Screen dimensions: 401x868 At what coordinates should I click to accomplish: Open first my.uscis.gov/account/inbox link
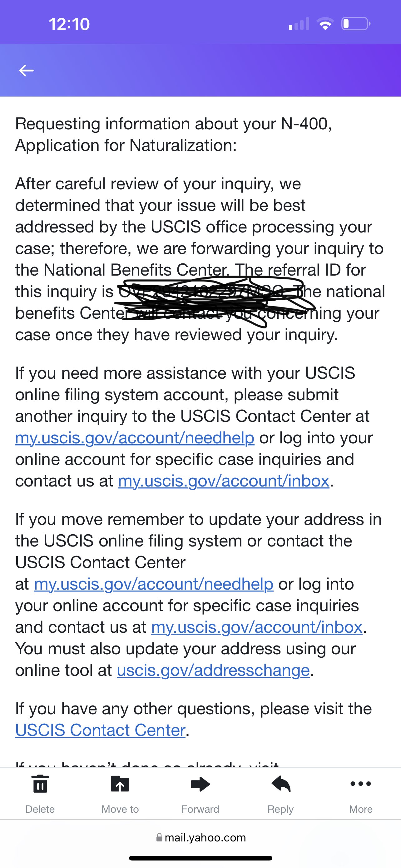click(x=224, y=481)
